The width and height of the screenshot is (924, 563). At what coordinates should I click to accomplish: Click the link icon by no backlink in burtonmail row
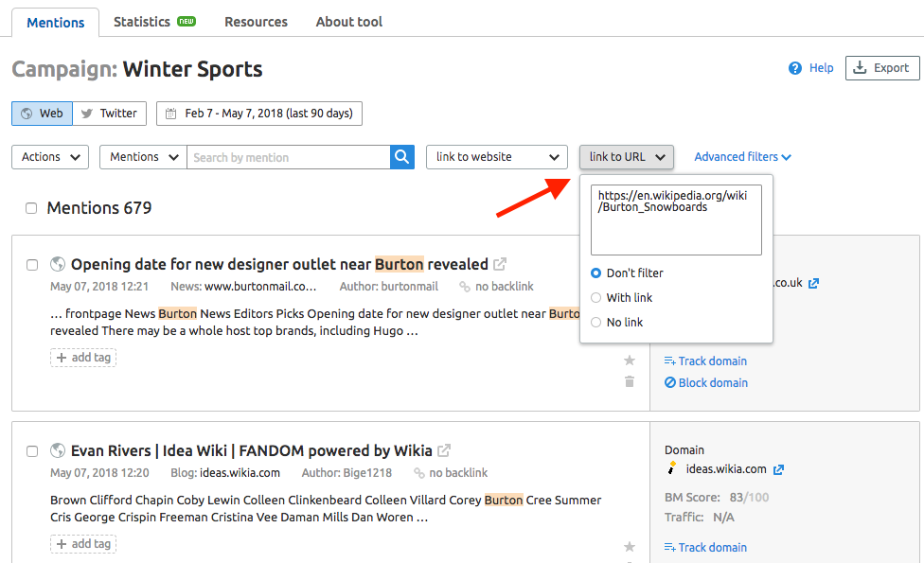pyautogui.click(x=464, y=287)
